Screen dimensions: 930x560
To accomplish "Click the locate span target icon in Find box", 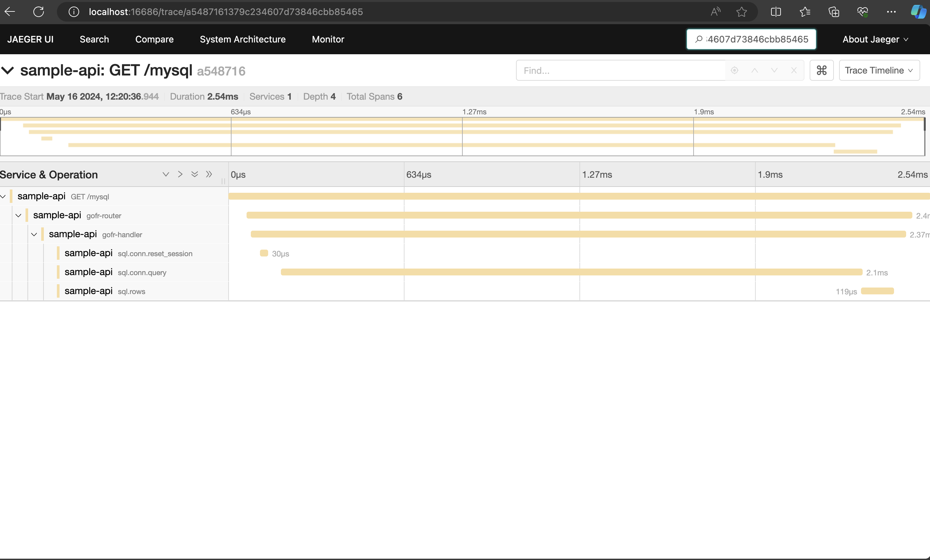I will tap(734, 71).
